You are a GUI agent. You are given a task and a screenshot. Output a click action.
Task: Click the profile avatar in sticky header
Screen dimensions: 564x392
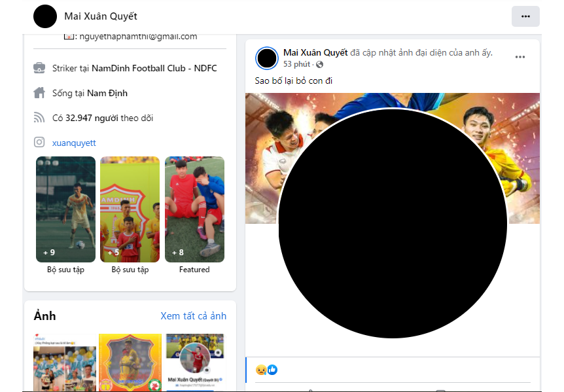[x=45, y=16]
